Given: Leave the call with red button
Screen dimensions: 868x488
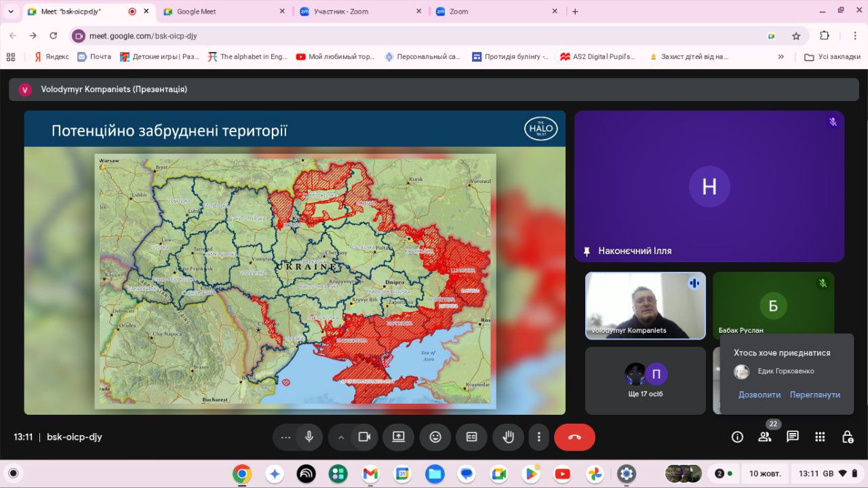Looking at the screenshot, I should (574, 437).
